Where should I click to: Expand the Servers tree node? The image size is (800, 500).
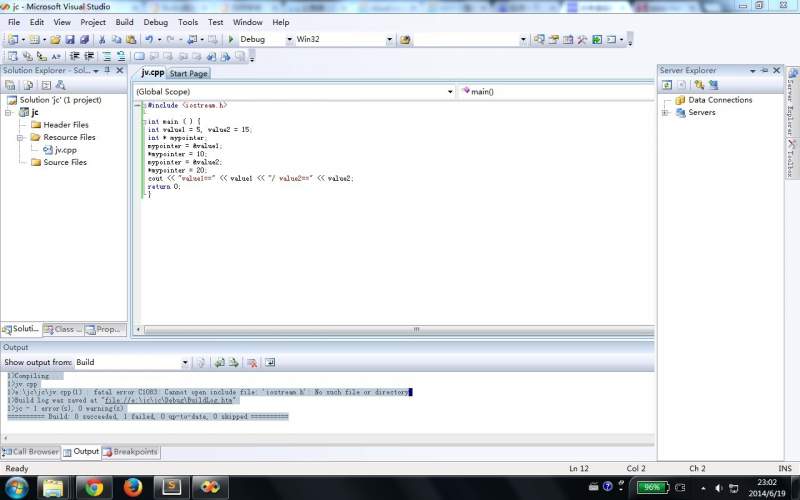point(665,113)
